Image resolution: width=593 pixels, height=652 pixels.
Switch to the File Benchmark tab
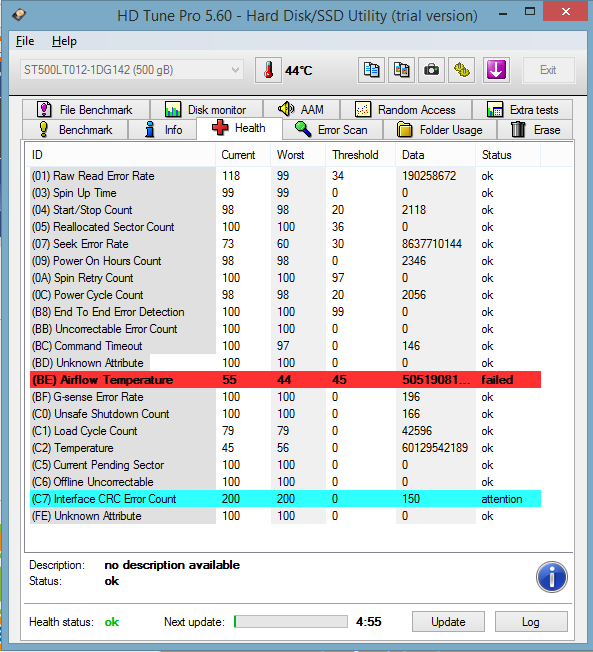pyautogui.click(x=86, y=110)
